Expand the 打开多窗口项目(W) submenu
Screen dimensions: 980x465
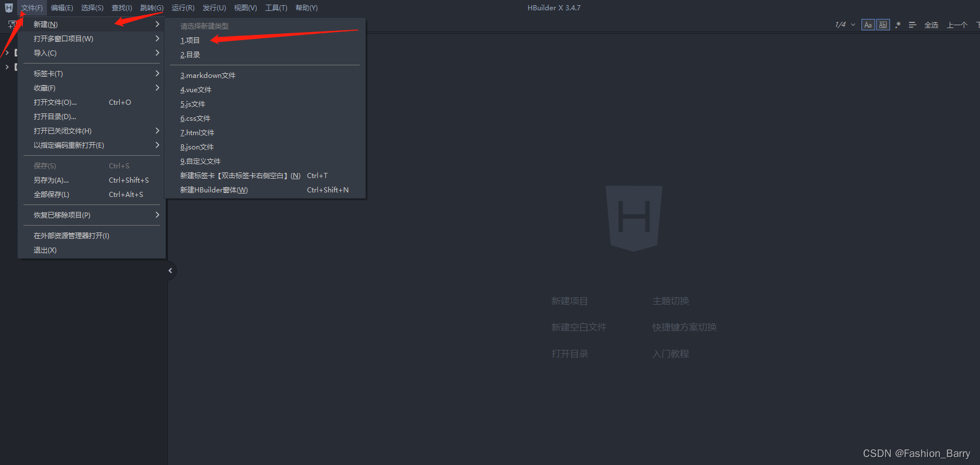coord(92,39)
